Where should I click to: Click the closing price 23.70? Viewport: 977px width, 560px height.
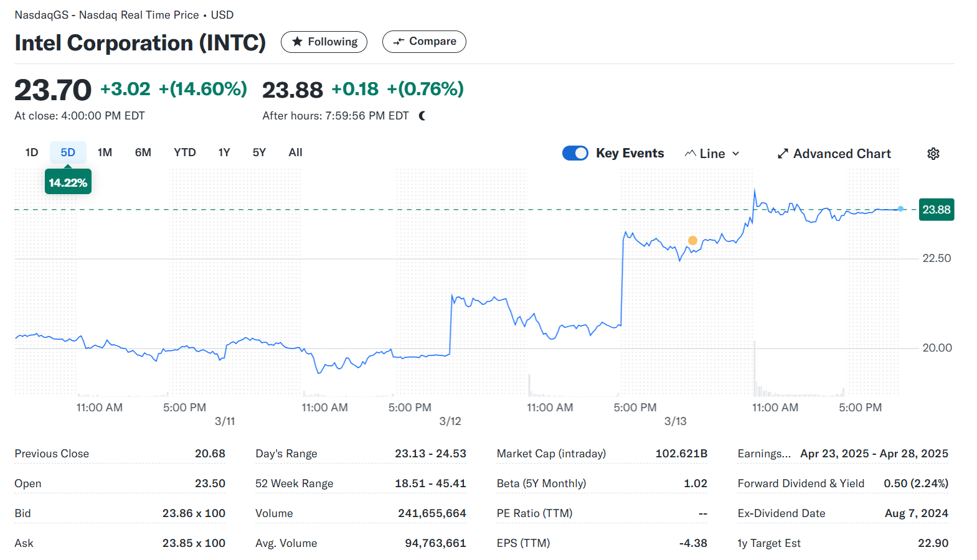click(x=53, y=90)
